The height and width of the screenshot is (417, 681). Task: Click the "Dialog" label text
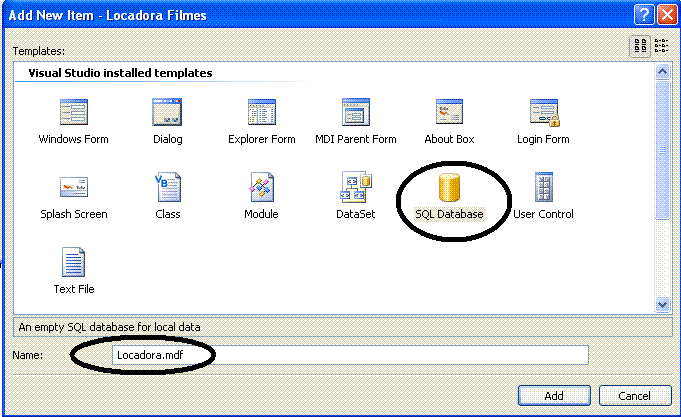click(x=168, y=139)
